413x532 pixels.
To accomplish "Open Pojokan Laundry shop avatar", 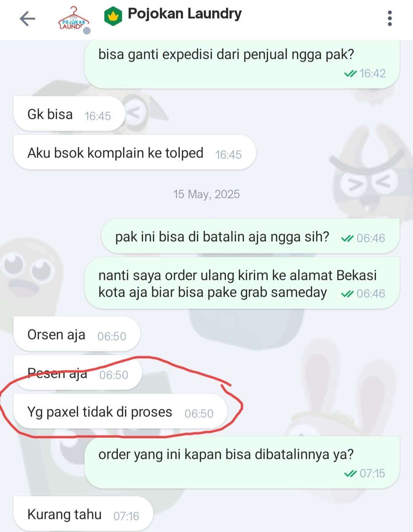I will (73, 19).
